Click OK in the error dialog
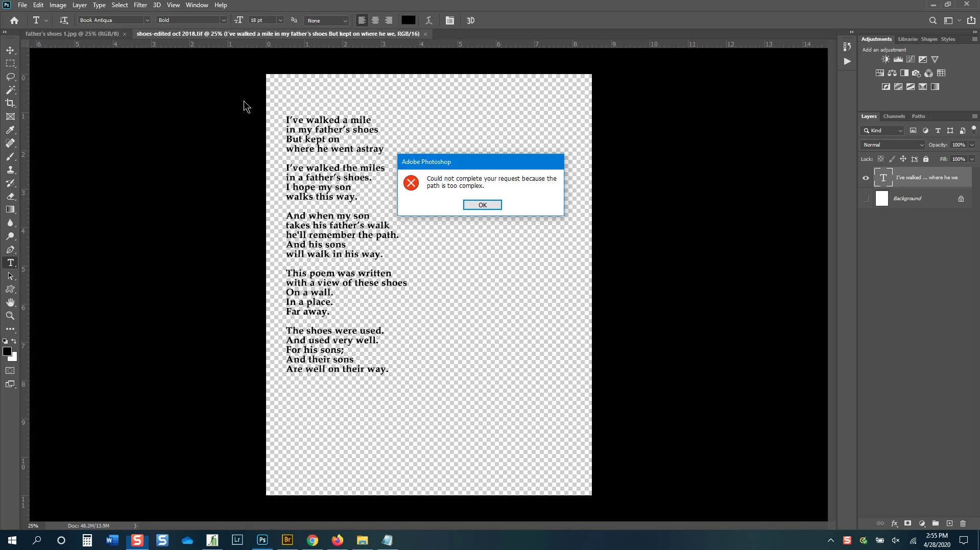The width and height of the screenshot is (980, 550). pos(482,205)
